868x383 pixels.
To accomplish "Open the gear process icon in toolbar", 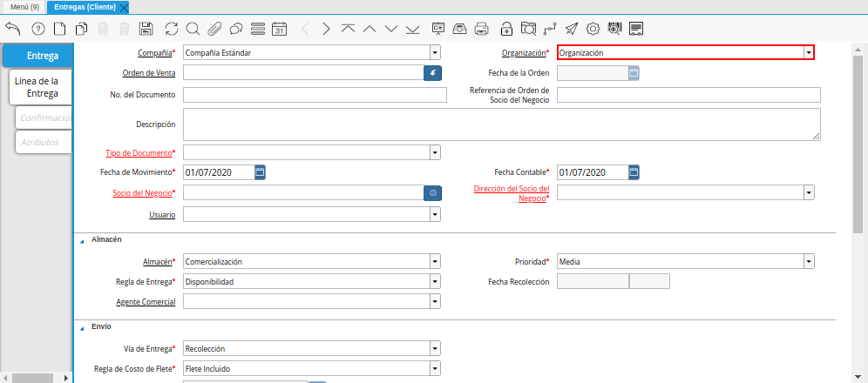I will pyautogui.click(x=593, y=29).
